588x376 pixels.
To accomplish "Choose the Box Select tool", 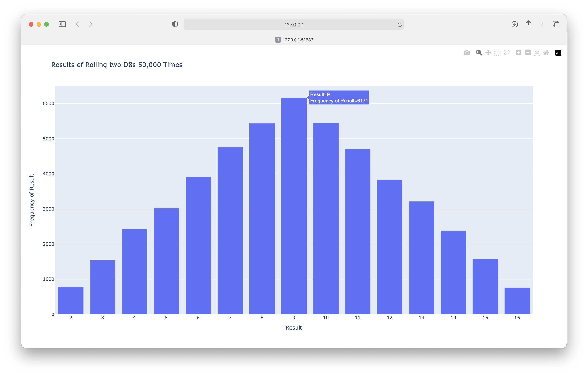I will 497,53.
